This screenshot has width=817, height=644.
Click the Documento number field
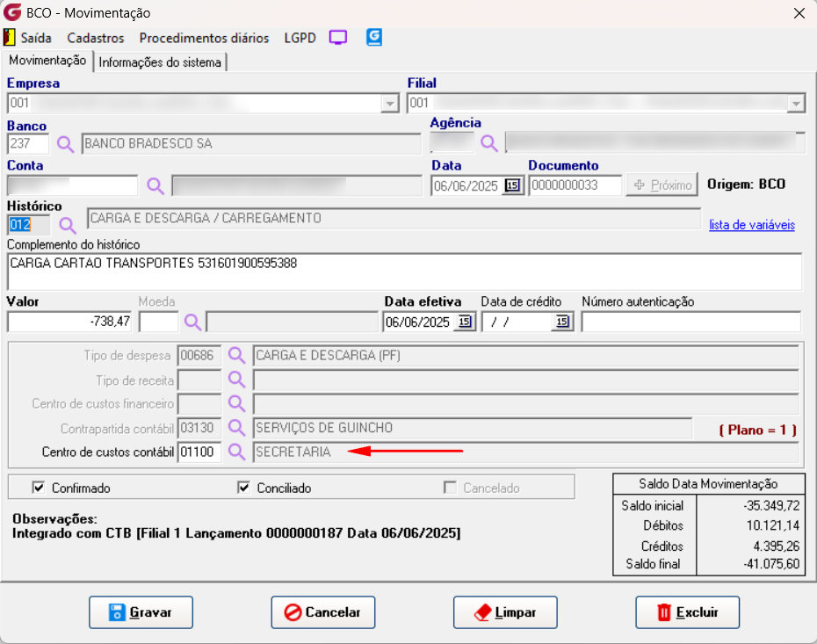point(575,185)
